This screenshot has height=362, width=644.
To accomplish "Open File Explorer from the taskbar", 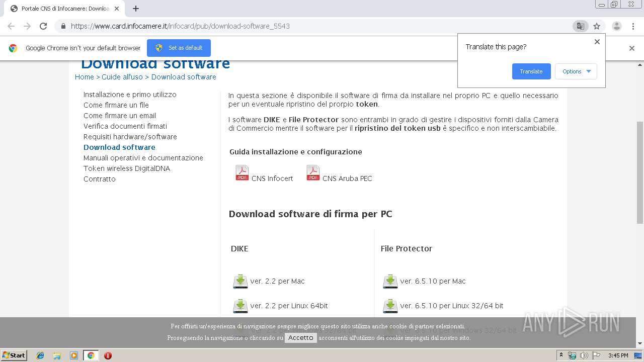I will tap(57, 355).
